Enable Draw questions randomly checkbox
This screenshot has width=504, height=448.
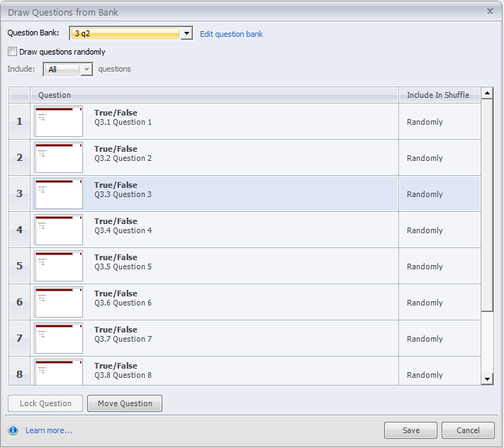(x=12, y=52)
